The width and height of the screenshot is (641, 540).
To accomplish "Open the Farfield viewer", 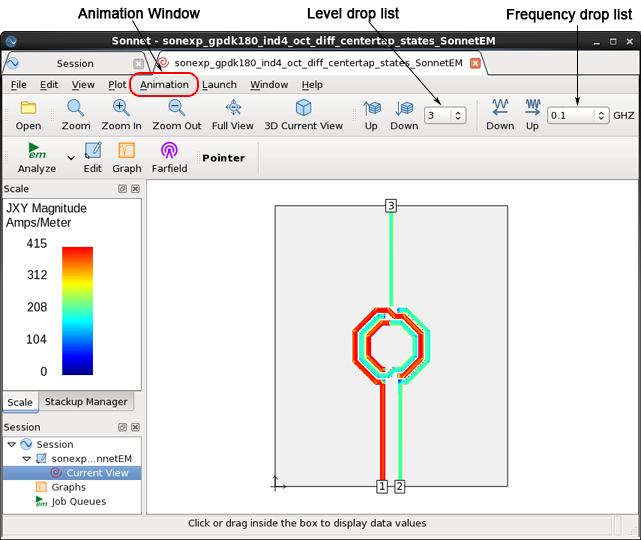I will tap(169, 158).
